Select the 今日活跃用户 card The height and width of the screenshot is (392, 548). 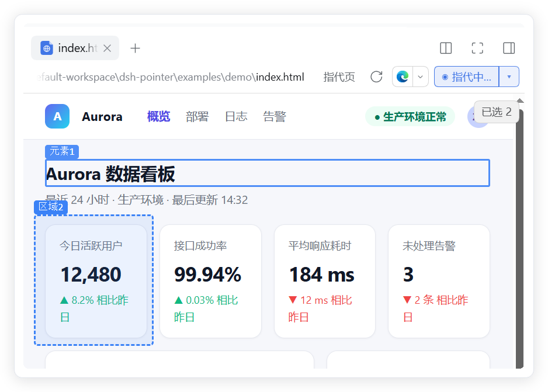pos(96,281)
